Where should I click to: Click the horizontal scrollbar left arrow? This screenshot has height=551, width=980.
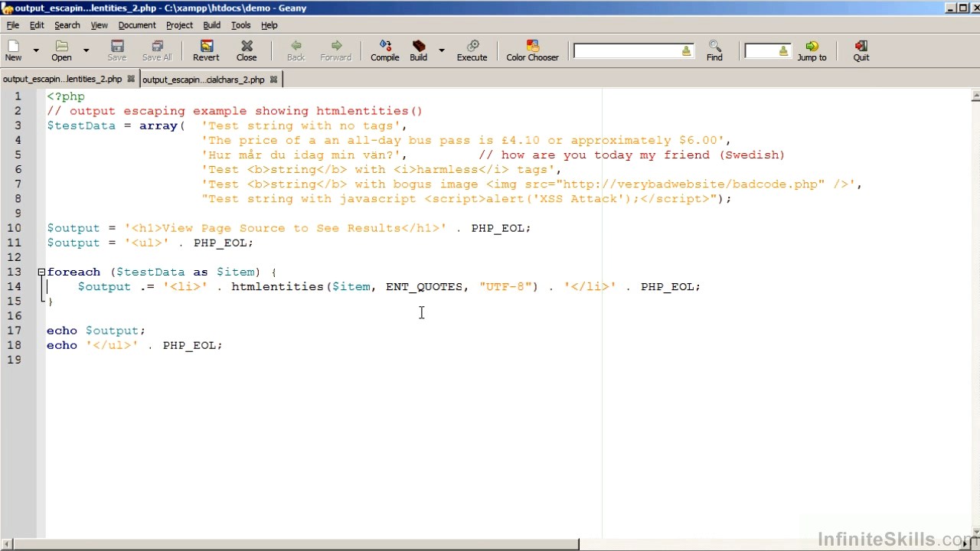coord(6,544)
